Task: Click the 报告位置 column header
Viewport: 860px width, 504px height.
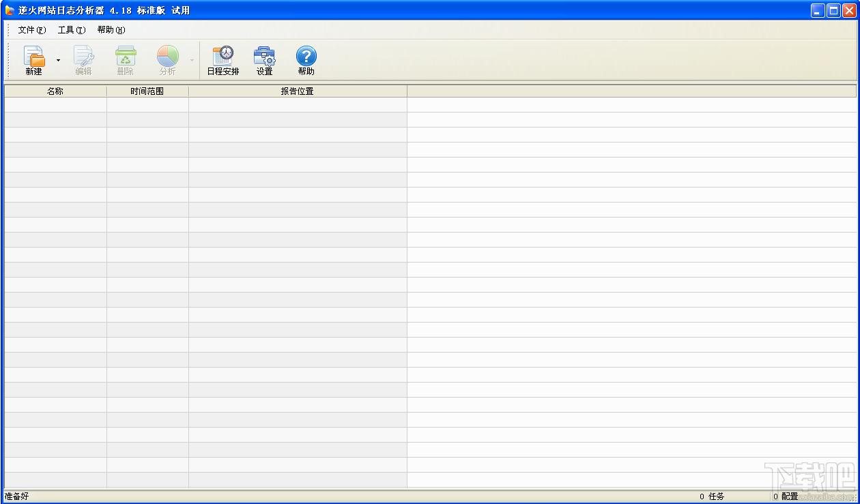Action: point(298,91)
